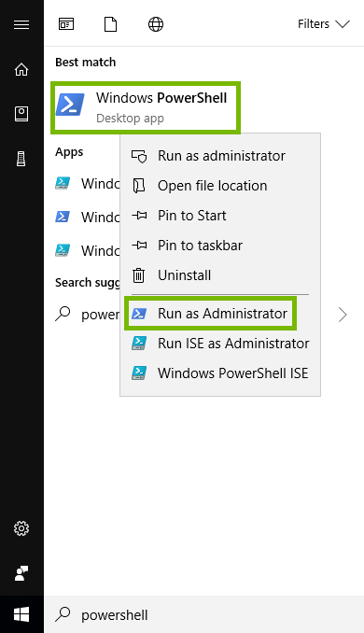Open the Notebook icon in the sidebar
Screen dimensions: 364x633
coord(21,114)
